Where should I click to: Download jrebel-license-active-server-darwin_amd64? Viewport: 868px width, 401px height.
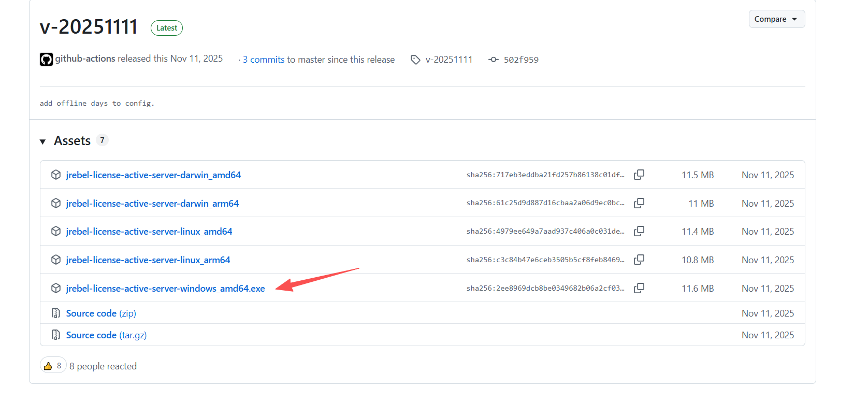(x=153, y=175)
